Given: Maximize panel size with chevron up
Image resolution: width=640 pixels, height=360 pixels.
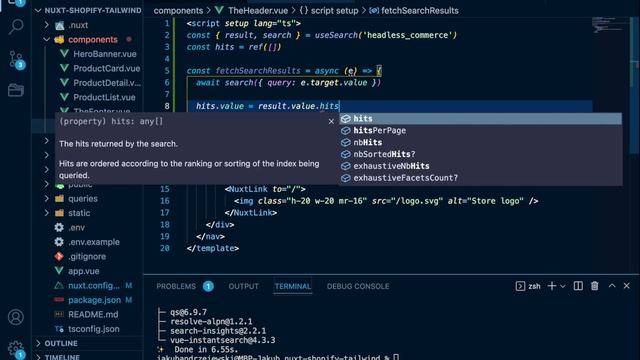Looking at the screenshot, I should 612,286.
